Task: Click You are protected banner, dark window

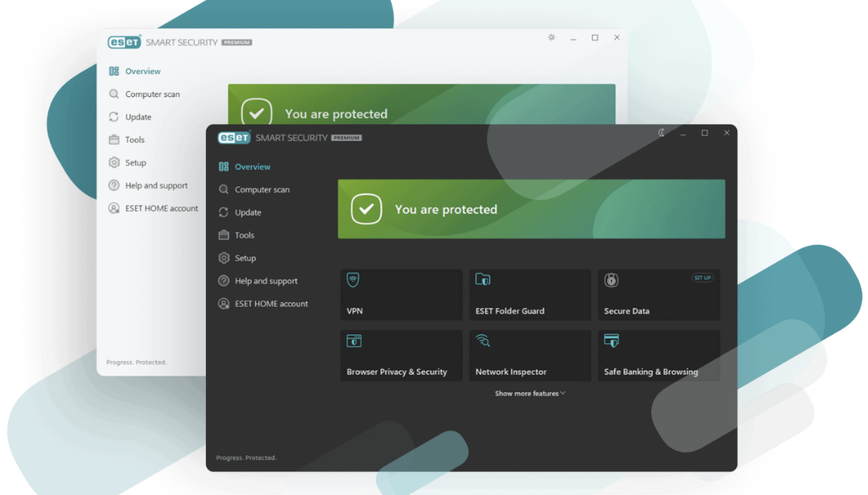Action: 531,209
